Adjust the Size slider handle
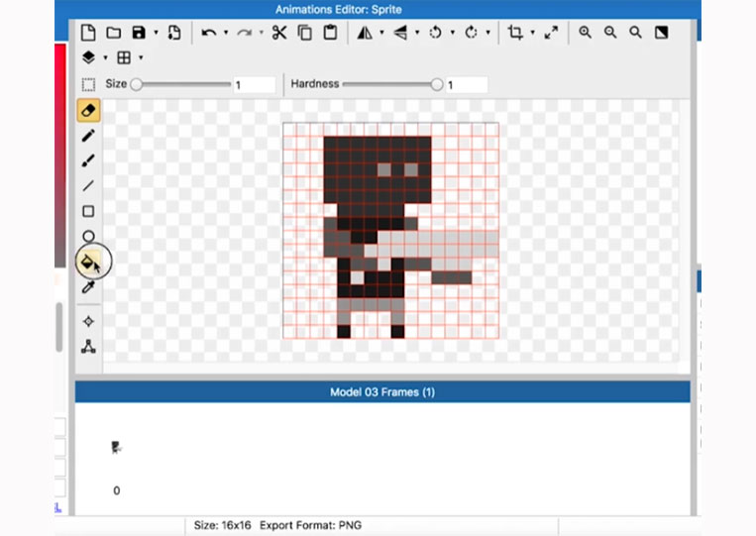The image size is (756, 536). 137,84
